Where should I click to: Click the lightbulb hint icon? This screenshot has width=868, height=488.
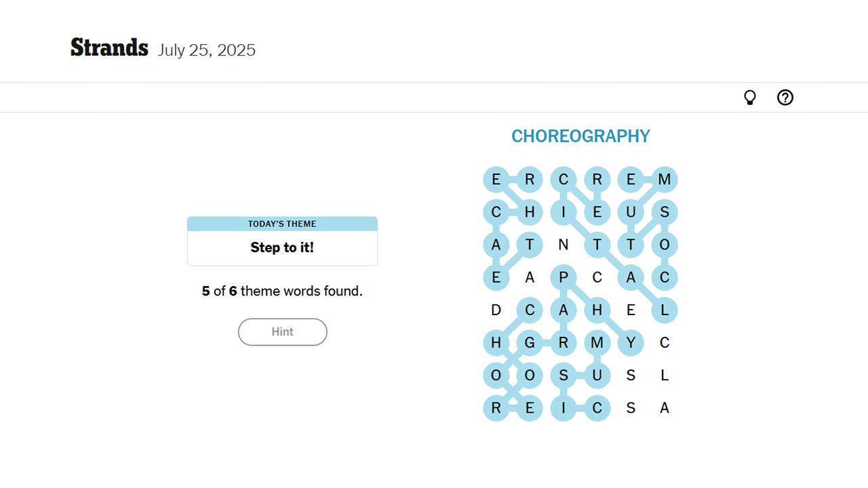click(x=750, y=98)
